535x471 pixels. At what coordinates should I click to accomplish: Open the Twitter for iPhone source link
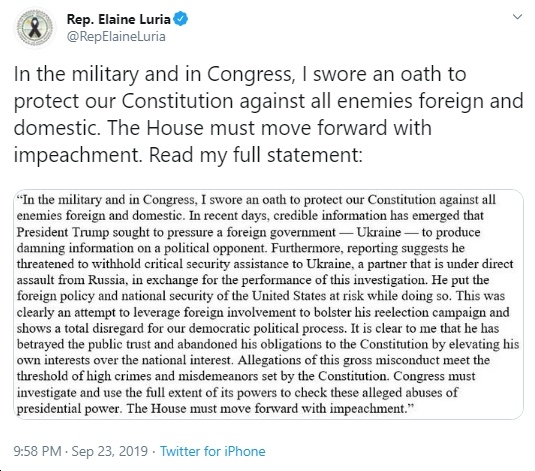[x=213, y=451]
